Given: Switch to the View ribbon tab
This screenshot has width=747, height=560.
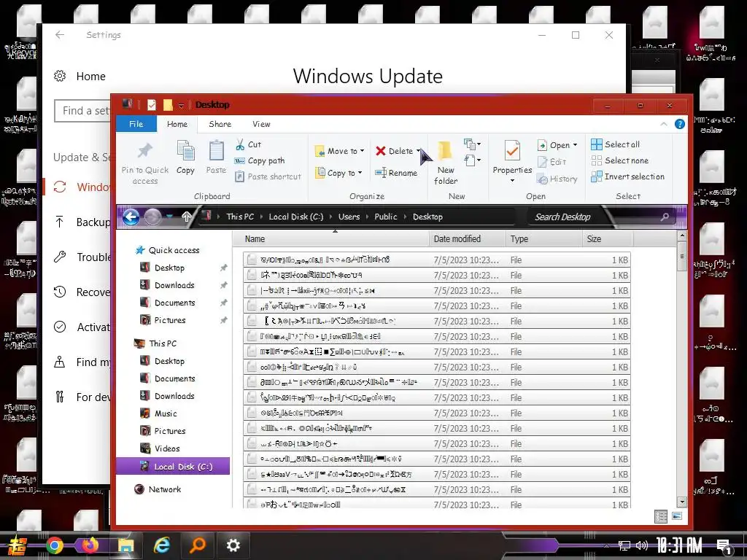Looking at the screenshot, I should (261, 124).
